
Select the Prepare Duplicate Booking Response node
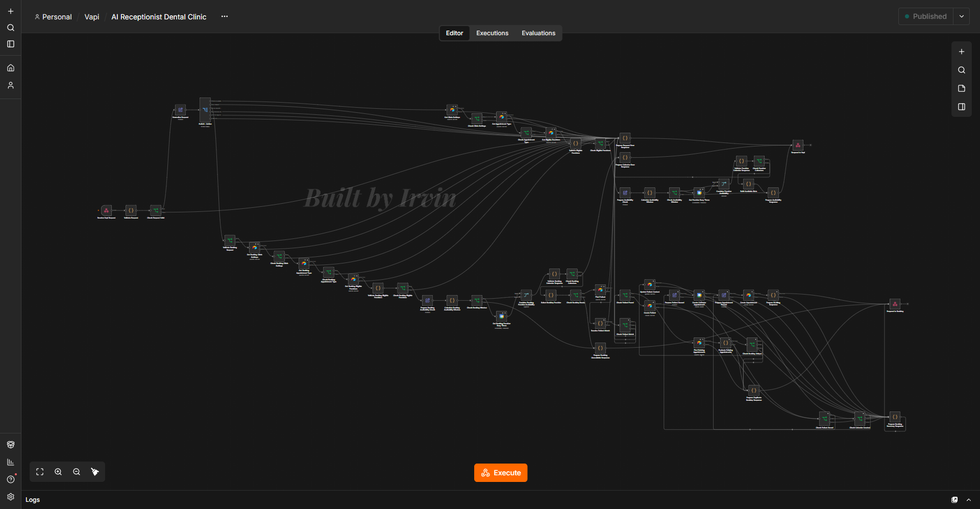(753, 391)
